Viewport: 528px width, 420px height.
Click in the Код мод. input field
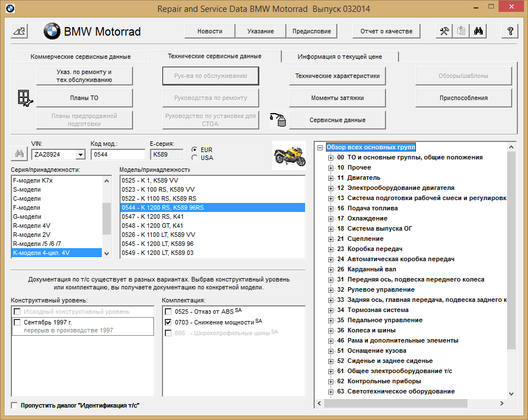[118, 154]
